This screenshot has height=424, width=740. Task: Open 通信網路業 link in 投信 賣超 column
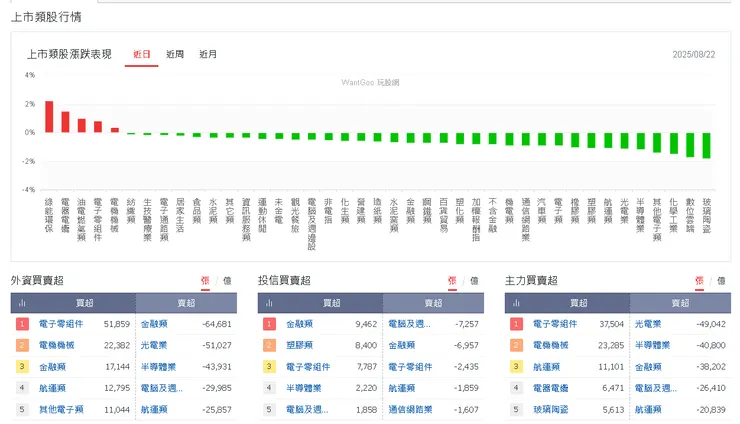[x=410, y=409]
